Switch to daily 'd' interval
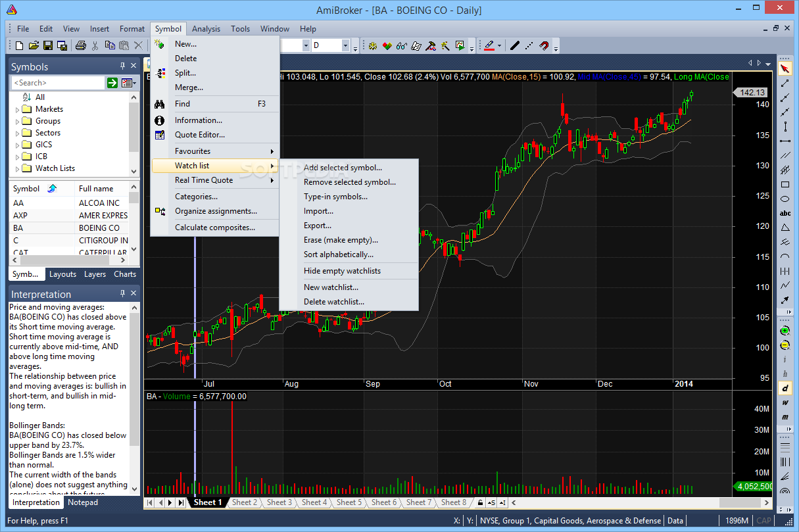This screenshot has height=532, width=799. click(785, 389)
